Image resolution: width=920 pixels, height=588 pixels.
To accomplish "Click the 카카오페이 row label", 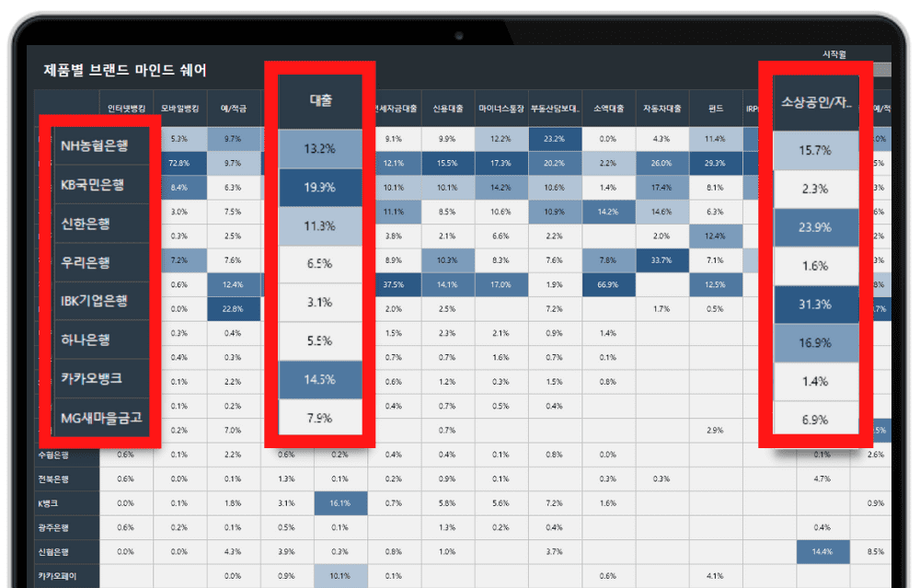I will coord(67,576).
